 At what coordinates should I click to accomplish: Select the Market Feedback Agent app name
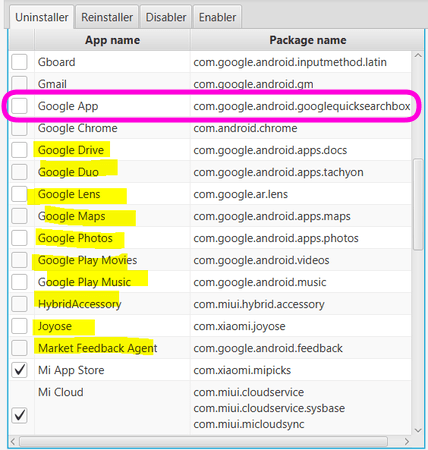click(98, 348)
